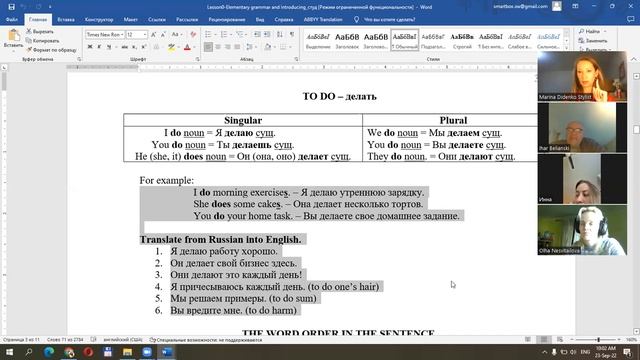This screenshot has height=360, width=640.
Task: Apply the yellow text highlight color
Action: pyautogui.click(x=171, y=47)
